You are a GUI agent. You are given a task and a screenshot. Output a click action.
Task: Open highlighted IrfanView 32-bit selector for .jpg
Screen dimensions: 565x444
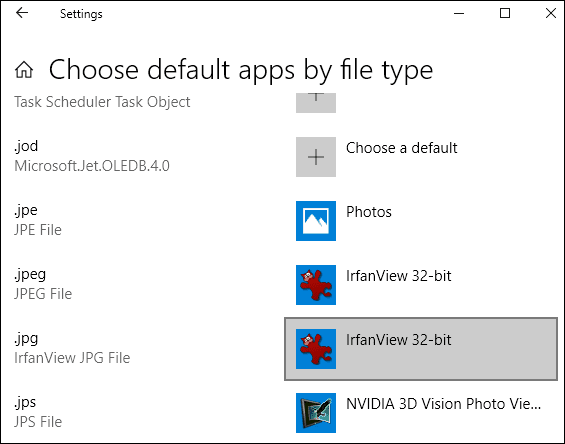(421, 349)
